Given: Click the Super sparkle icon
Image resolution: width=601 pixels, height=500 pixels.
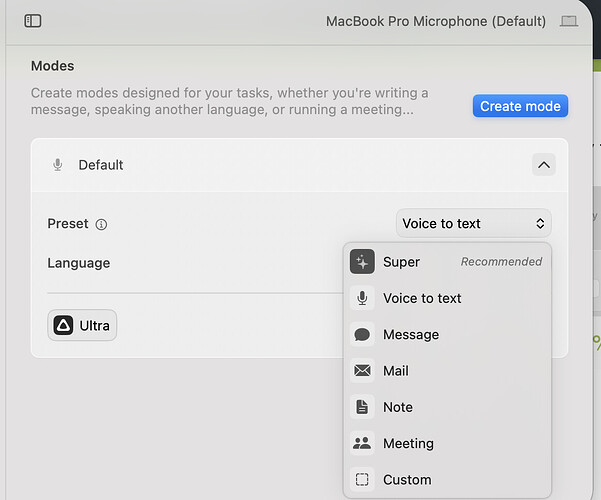Looking at the screenshot, I should [362, 262].
